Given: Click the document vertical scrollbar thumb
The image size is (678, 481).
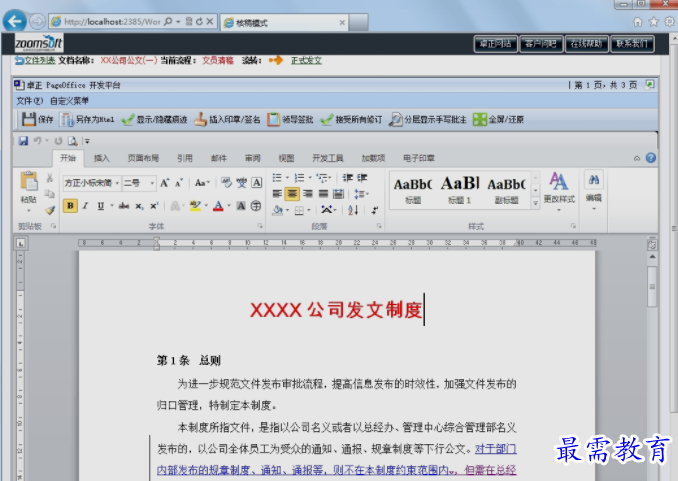Looking at the screenshot, I should click(x=652, y=286).
